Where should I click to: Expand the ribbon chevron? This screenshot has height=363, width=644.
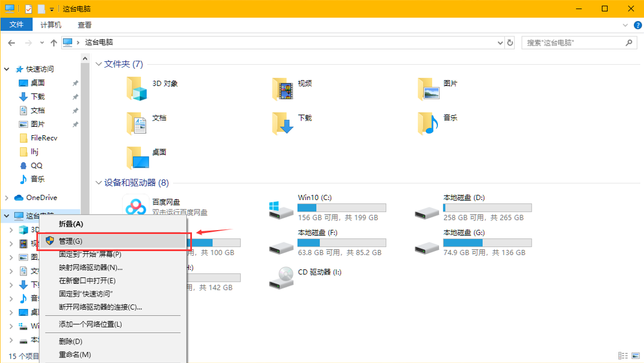pyautogui.click(x=625, y=25)
